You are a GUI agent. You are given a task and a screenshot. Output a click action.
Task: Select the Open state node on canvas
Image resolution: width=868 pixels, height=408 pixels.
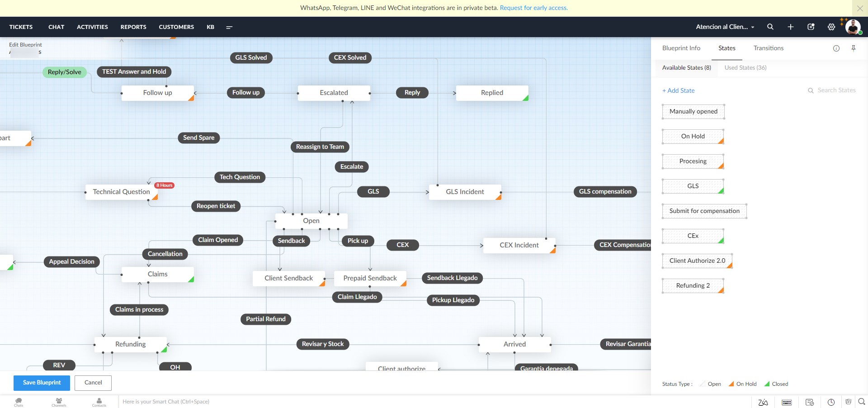311,221
